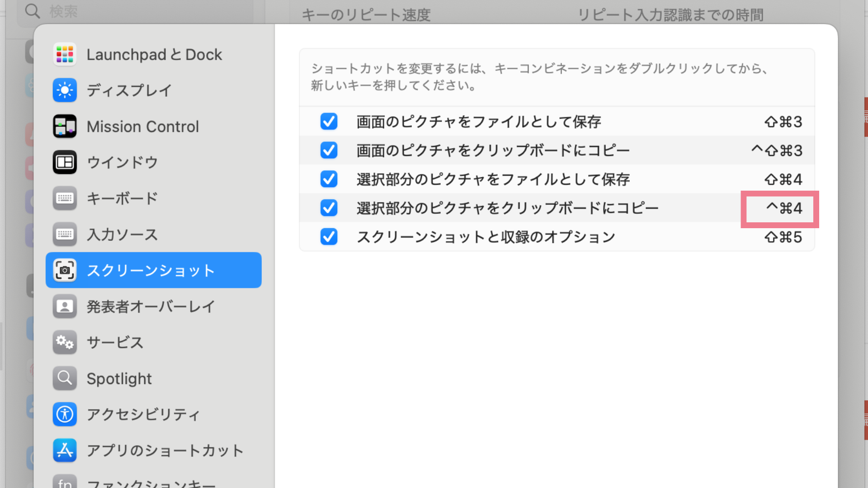
Task: Click the ⇧⌘5 shortcut key combination
Action: 783,237
